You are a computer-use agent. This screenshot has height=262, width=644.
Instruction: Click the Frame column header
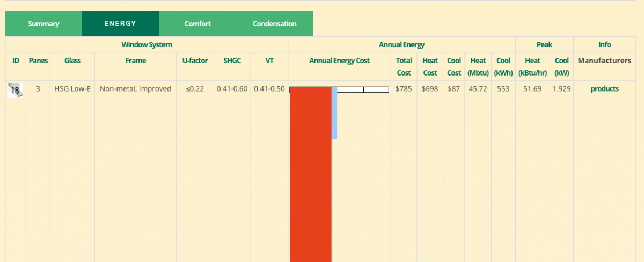(136, 61)
